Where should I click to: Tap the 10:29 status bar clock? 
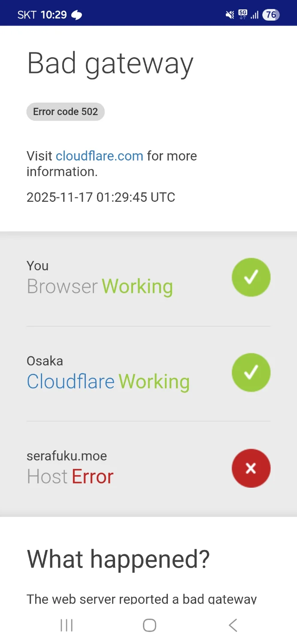(x=54, y=15)
